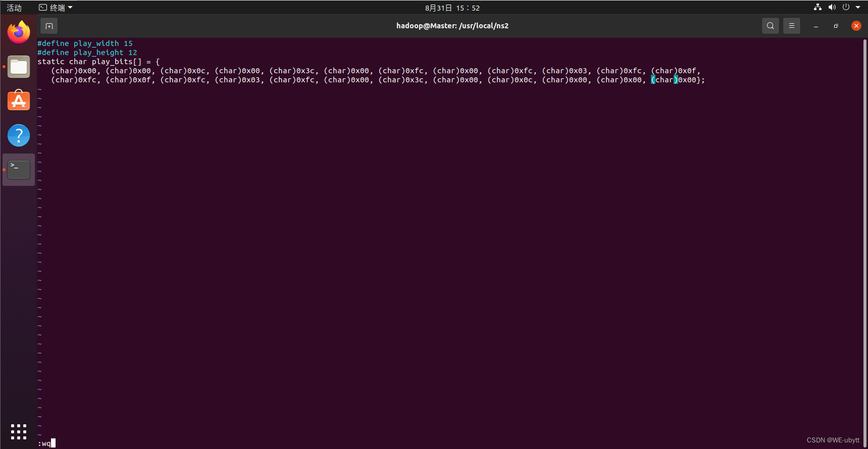The height and width of the screenshot is (449, 868).
Task: Click '(char)0x03,' in second data row
Action: [x=239, y=80]
